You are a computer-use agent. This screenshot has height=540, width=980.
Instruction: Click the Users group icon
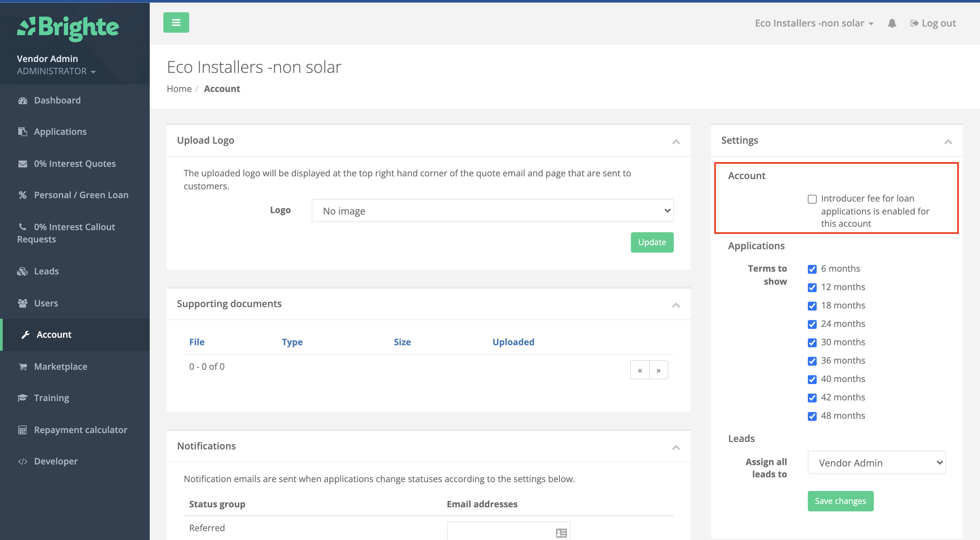(23, 303)
